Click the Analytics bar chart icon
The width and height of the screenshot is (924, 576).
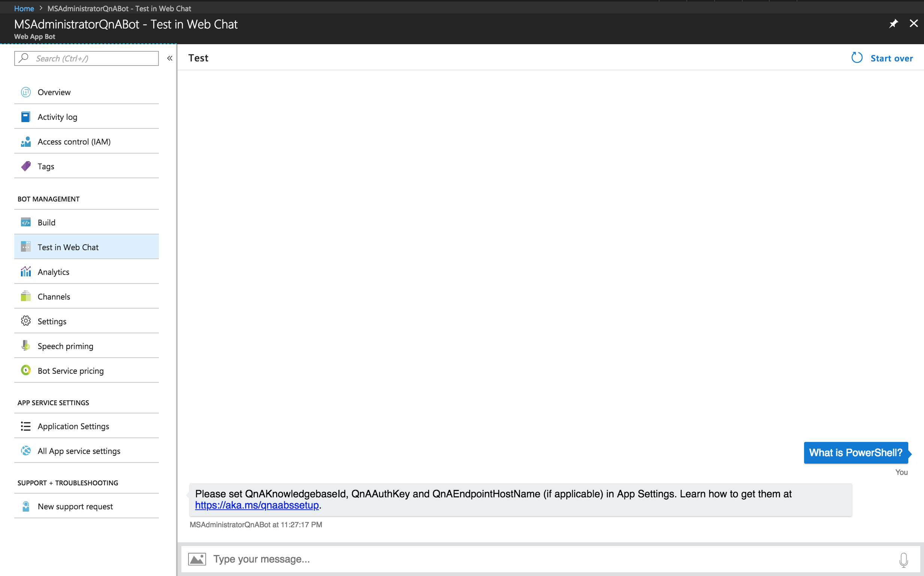25,272
